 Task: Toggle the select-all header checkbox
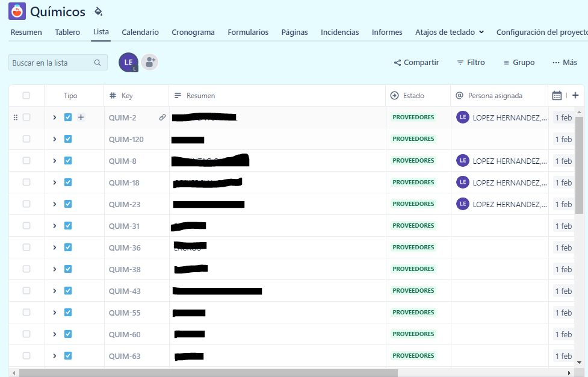point(26,96)
